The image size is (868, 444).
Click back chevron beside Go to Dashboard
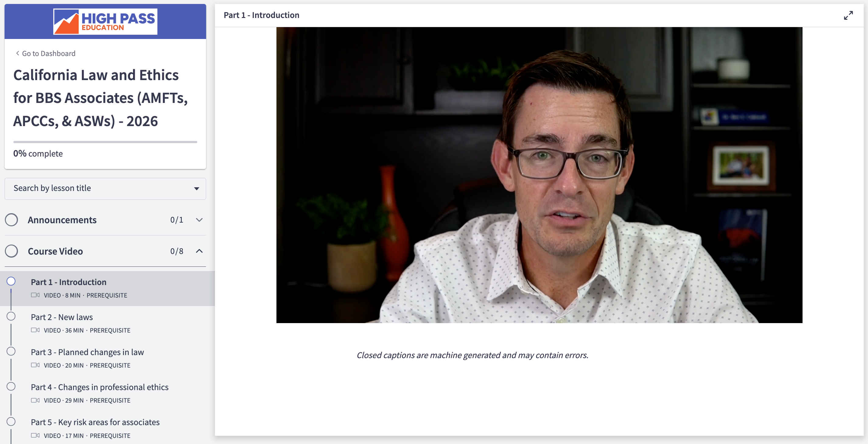(x=18, y=53)
